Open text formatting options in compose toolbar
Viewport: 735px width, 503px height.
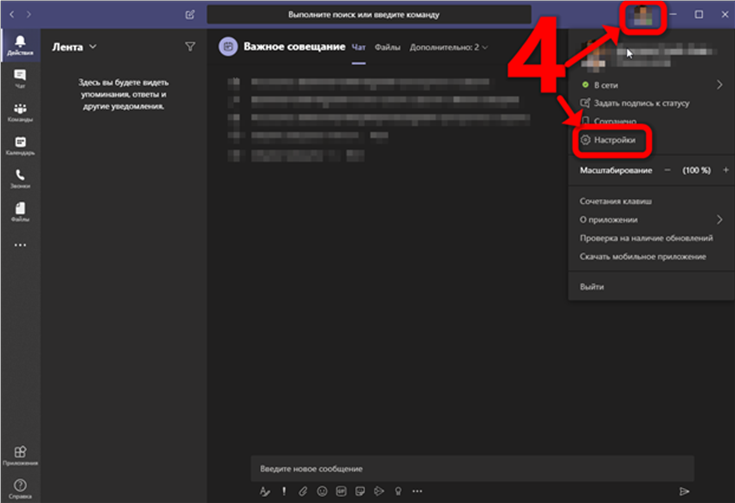click(x=265, y=491)
